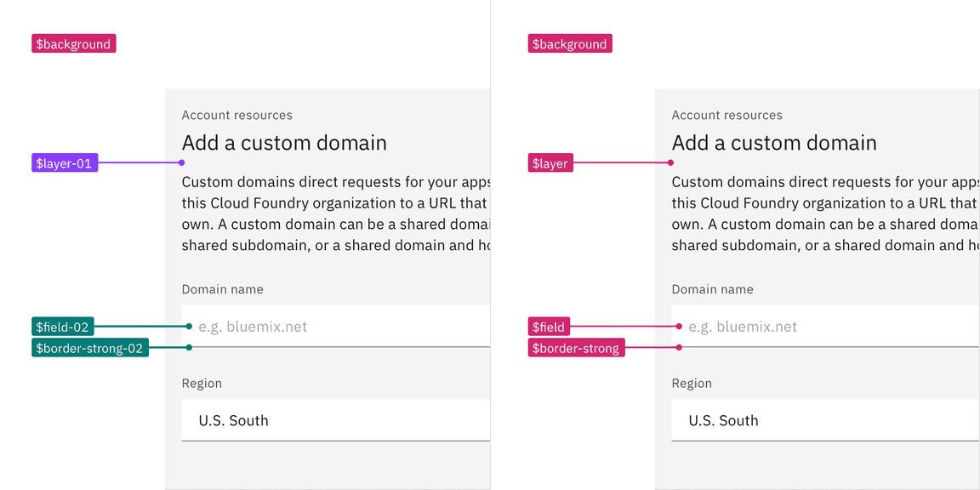Click the connector dot beside the $layer-01 callout
This screenshot has width=980, height=490.
(x=181, y=162)
